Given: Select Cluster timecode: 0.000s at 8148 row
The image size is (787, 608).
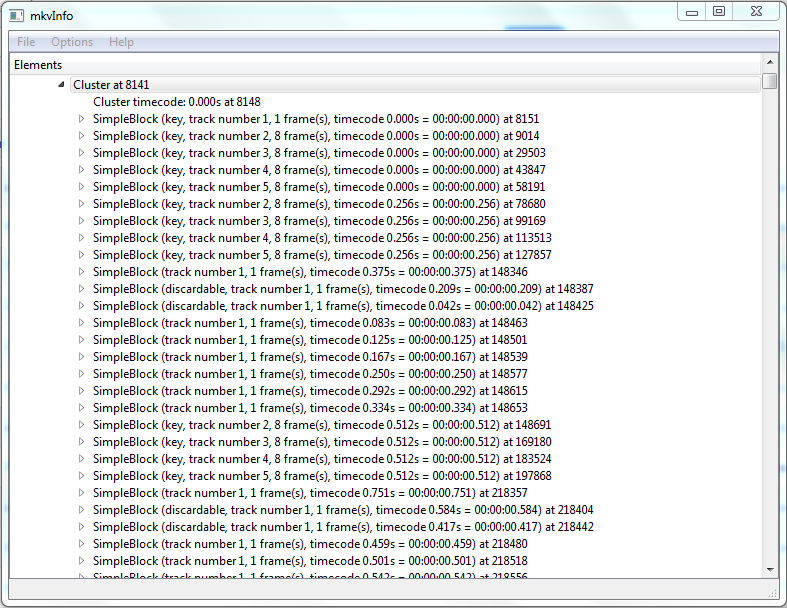Looking at the screenshot, I should (x=177, y=102).
